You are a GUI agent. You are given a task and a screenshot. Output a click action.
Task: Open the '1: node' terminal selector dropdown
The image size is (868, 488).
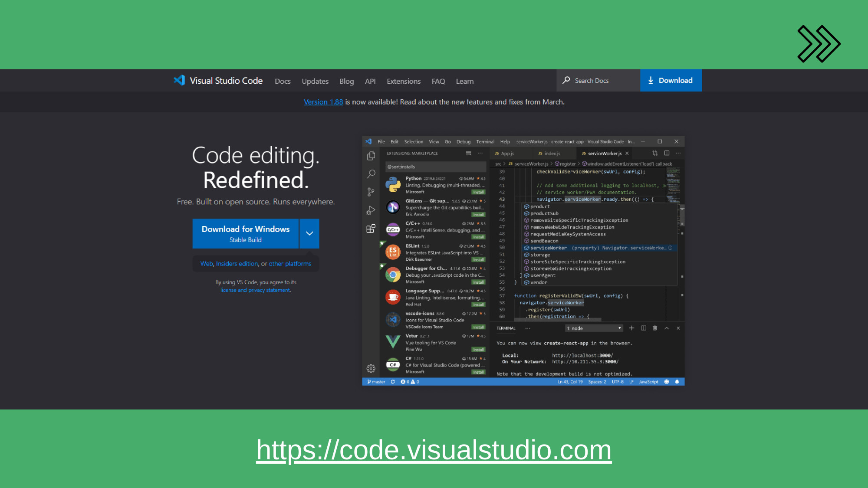[594, 328]
